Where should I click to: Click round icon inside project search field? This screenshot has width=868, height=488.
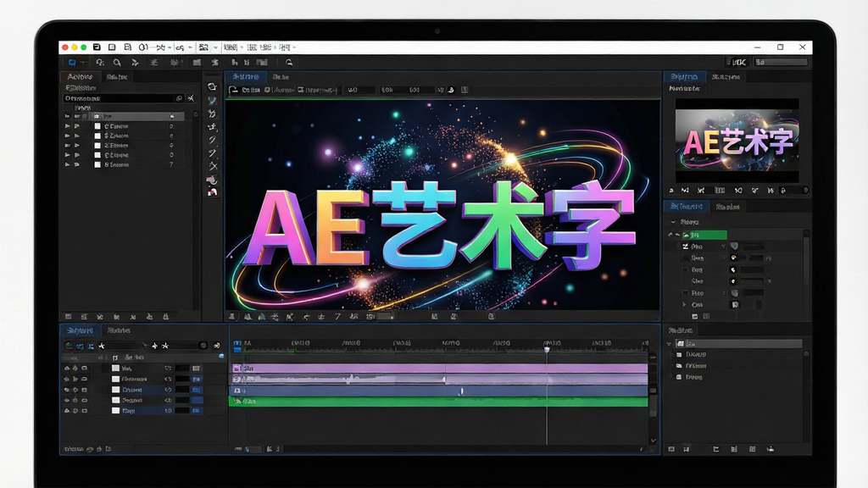pyautogui.click(x=179, y=98)
